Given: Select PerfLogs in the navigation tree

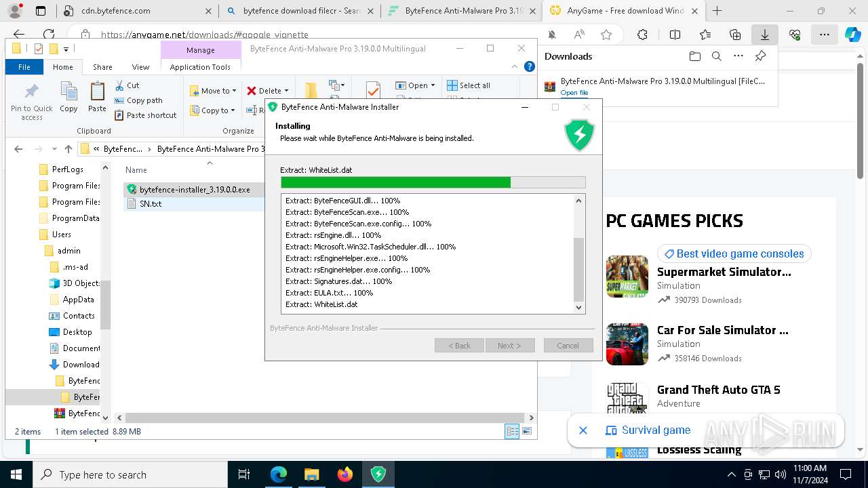Looking at the screenshot, I should 68,169.
